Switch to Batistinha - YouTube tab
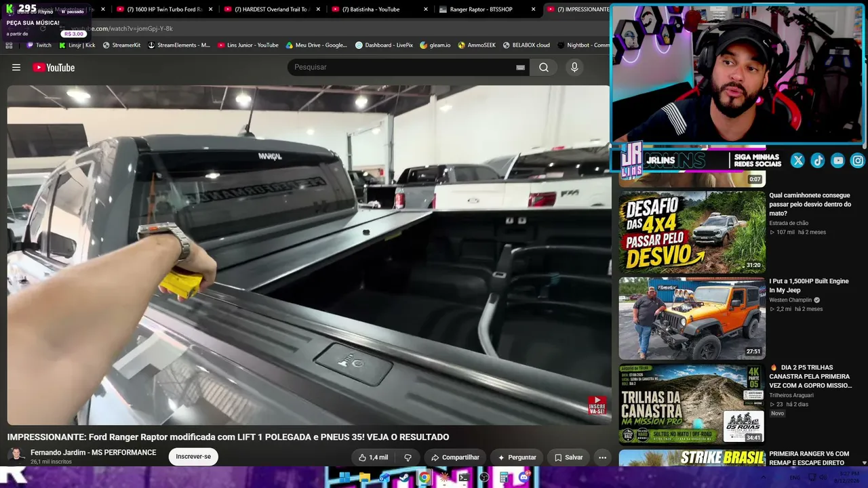The width and height of the screenshot is (868, 488). 378,9
